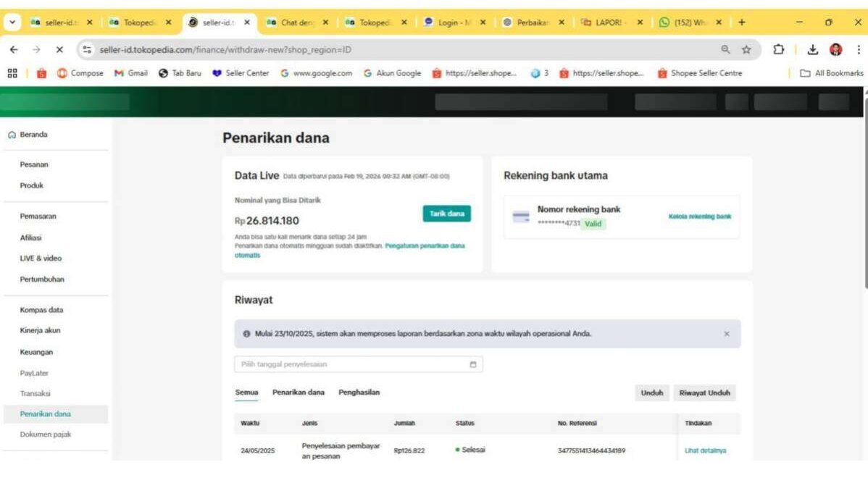Bookmark this page with the star icon
The width and height of the screenshot is (868, 491).
click(746, 50)
